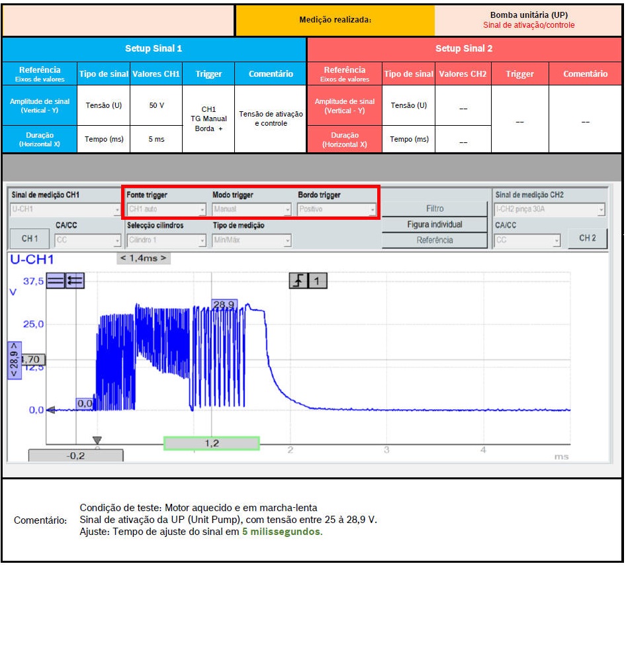Open Selecção cilindros dropdown
The height and width of the screenshot is (672, 626).
click(x=166, y=240)
